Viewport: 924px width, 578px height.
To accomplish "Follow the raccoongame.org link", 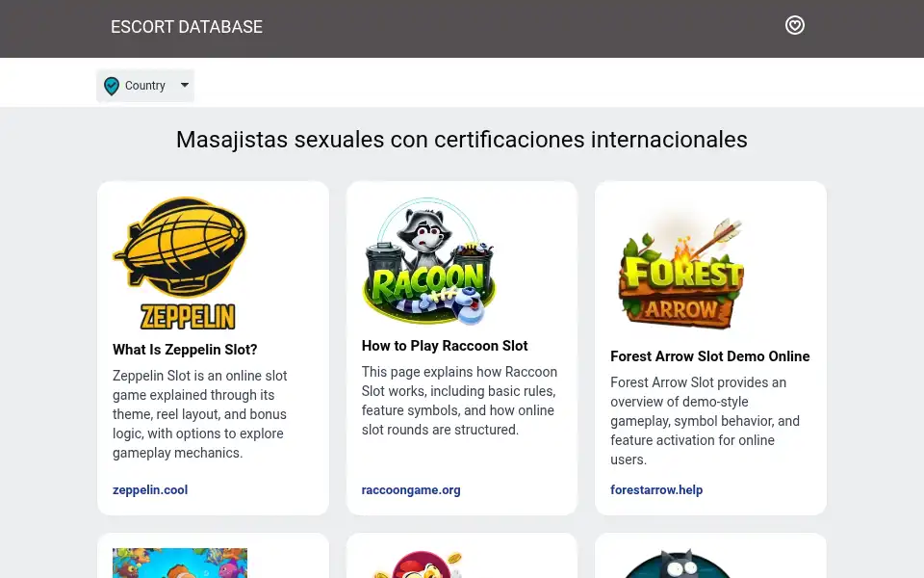I will point(411,490).
